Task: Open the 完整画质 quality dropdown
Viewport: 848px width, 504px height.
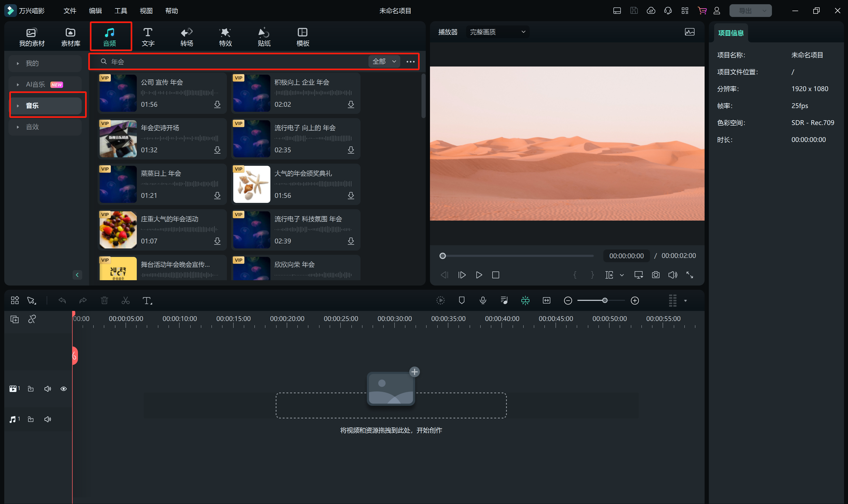Action: coord(497,32)
